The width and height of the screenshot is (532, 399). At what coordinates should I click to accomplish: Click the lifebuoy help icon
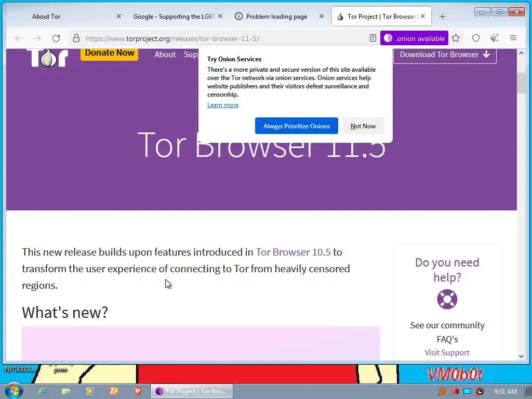click(x=447, y=299)
